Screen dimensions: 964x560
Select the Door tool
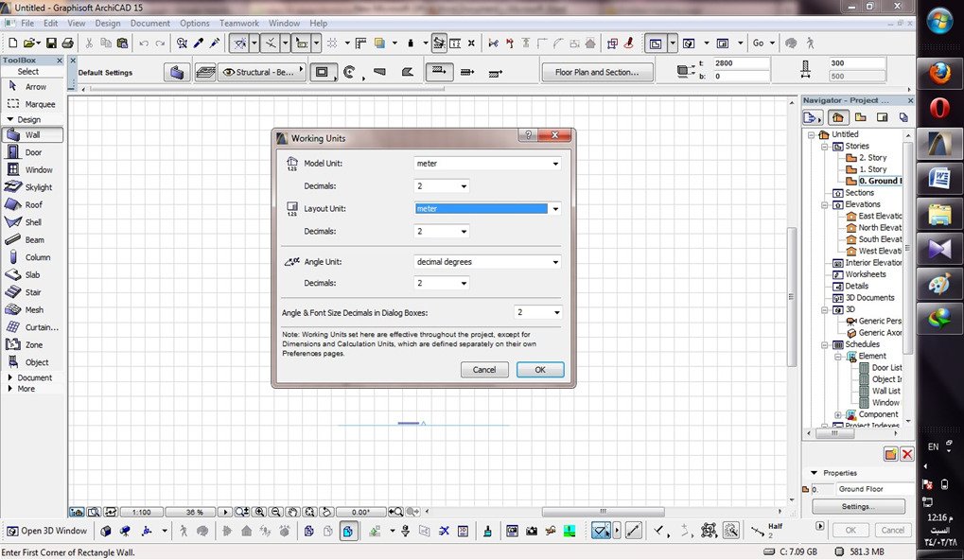pyautogui.click(x=32, y=152)
